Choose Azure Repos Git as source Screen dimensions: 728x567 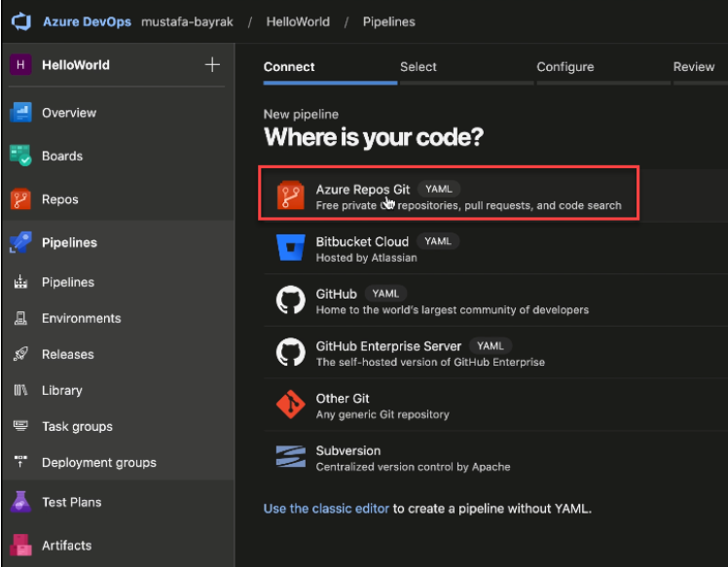click(x=363, y=190)
